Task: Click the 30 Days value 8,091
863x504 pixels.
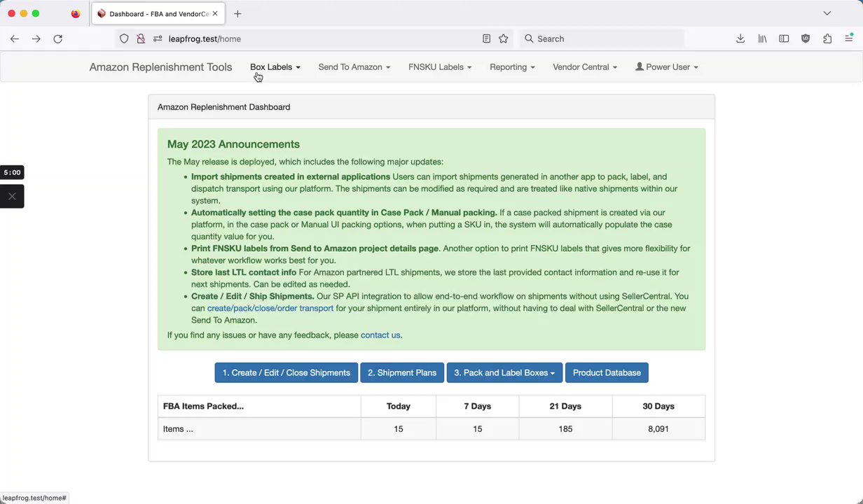Action: [x=658, y=429]
